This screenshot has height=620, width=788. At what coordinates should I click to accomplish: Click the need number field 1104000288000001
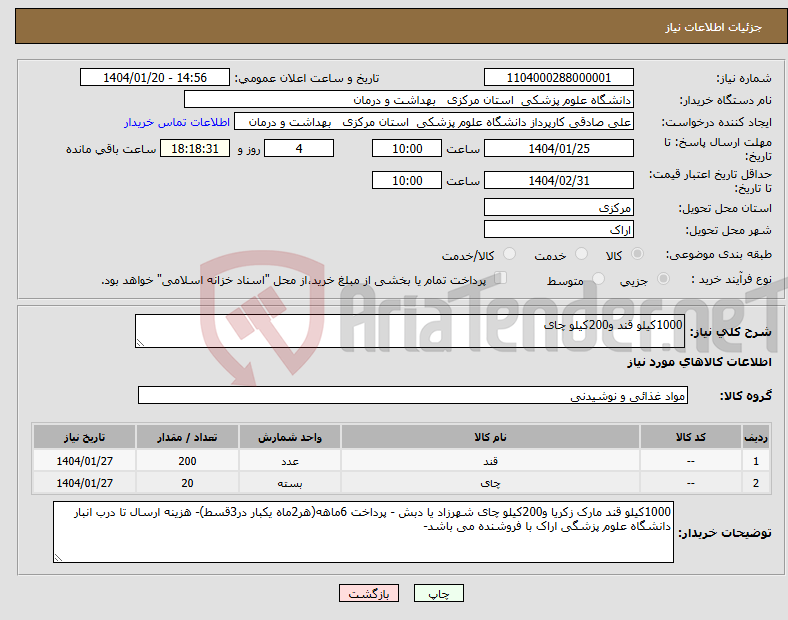559,78
